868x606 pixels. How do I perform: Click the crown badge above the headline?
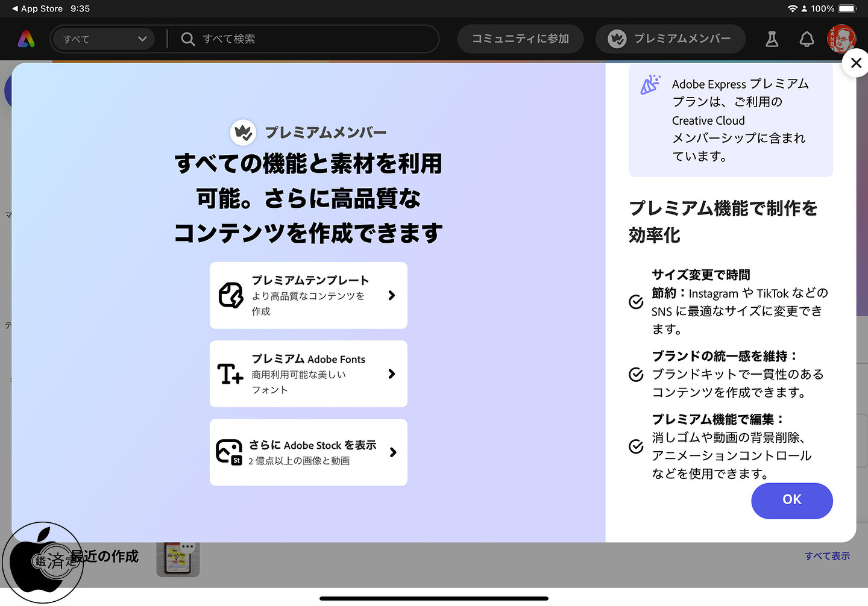coord(244,132)
